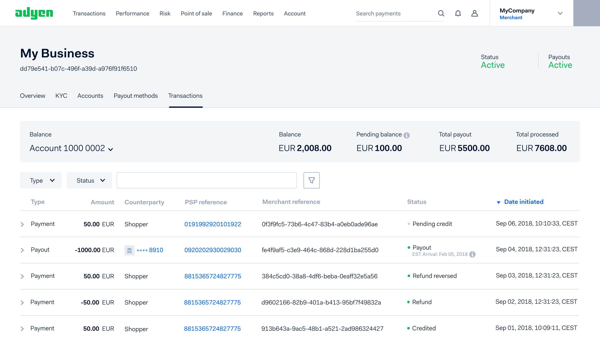Open notifications bell icon
600x364 pixels.
pos(458,13)
